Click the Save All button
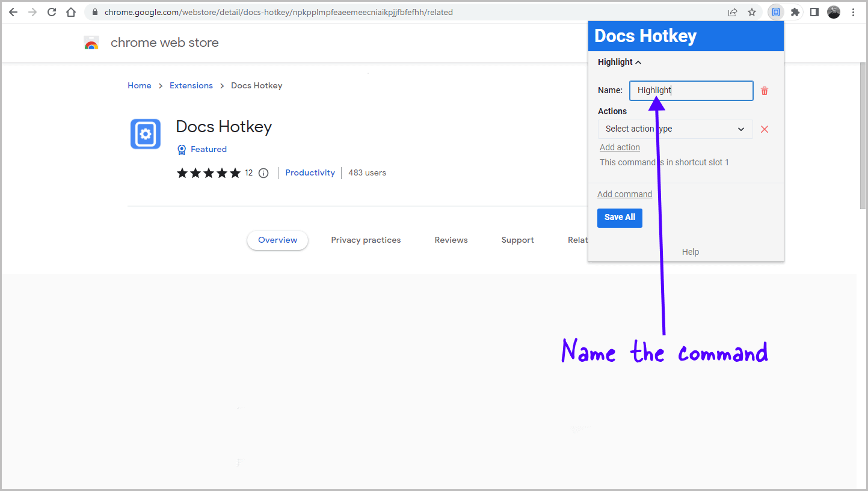Viewport: 868px width, 491px height. pyautogui.click(x=620, y=218)
